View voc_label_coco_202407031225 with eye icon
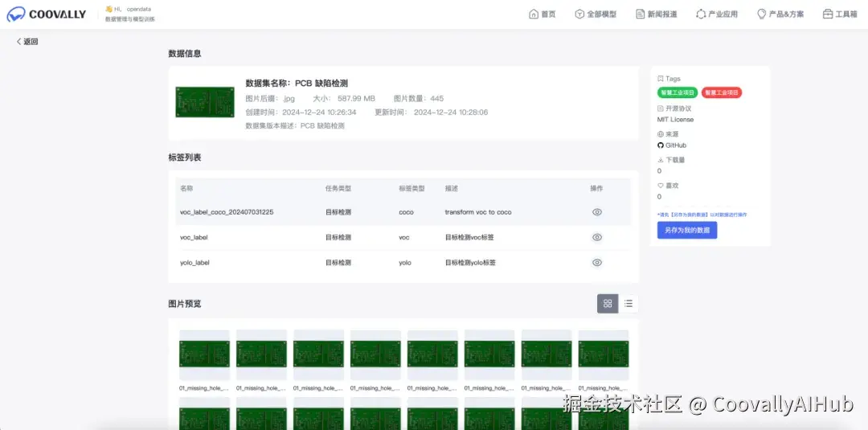This screenshot has width=868, height=430. pyautogui.click(x=596, y=212)
